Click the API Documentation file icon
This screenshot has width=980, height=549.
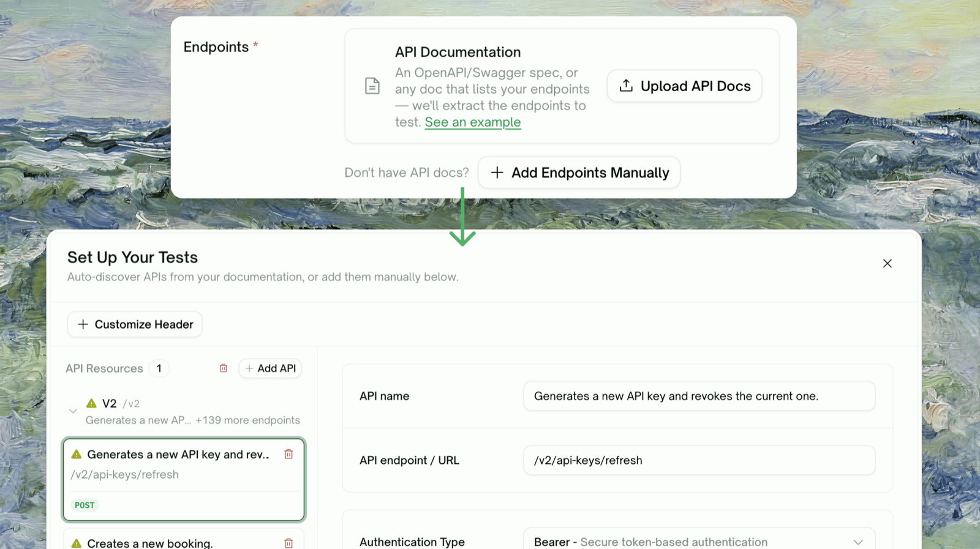pos(372,86)
